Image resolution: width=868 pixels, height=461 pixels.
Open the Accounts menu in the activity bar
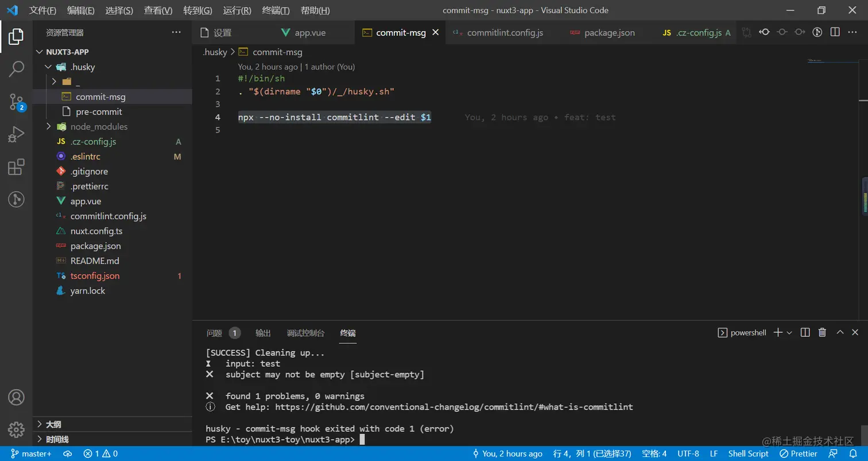tap(16, 397)
